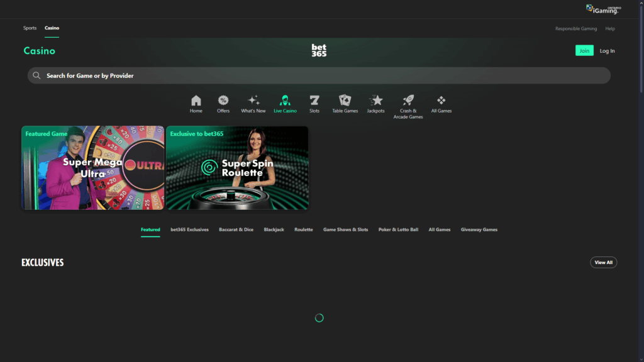This screenshot has width=644, height=362.
Task: Click the Log In link
Action: (607, 51)
